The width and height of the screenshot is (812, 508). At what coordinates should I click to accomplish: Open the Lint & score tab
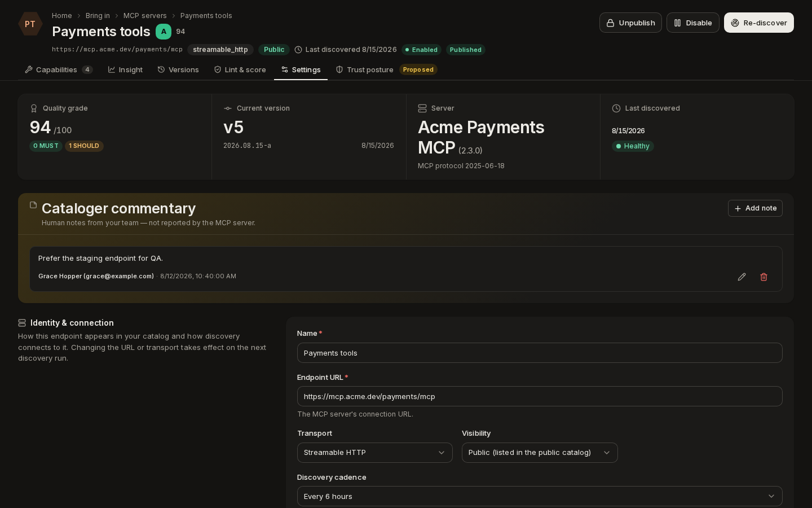[240, 70]
